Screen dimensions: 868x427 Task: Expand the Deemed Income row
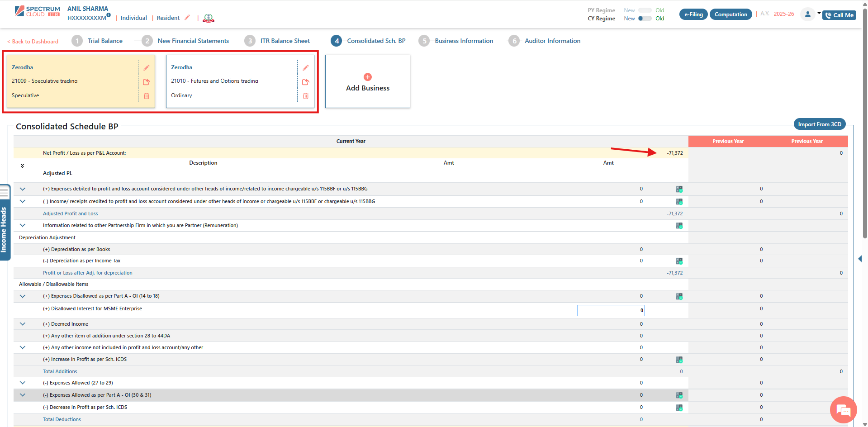[x=23, y=324]
